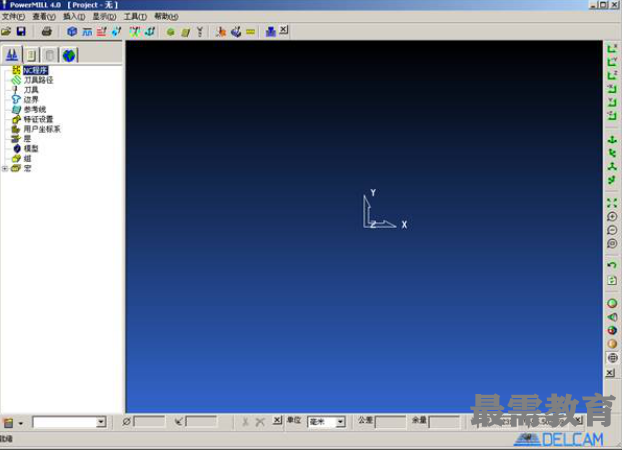Screen dimensions: 622x450
Task: Close the view toolbar with its X button
Action: (610, 373)
